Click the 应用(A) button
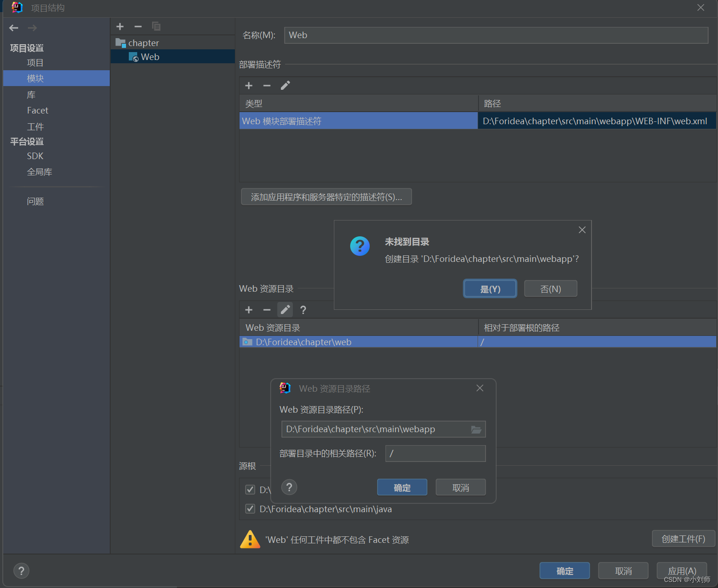Viewport: 718px width, 588px height. [x=682, y=571]
